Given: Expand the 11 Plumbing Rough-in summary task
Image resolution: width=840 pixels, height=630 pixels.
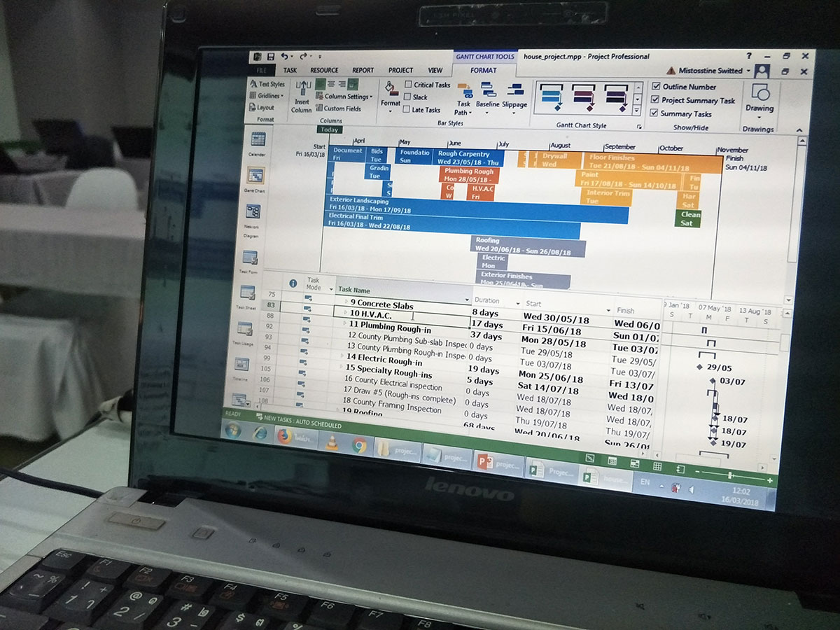Looking at the screenshot, I should pyautogui.click(x=344, y=323).
